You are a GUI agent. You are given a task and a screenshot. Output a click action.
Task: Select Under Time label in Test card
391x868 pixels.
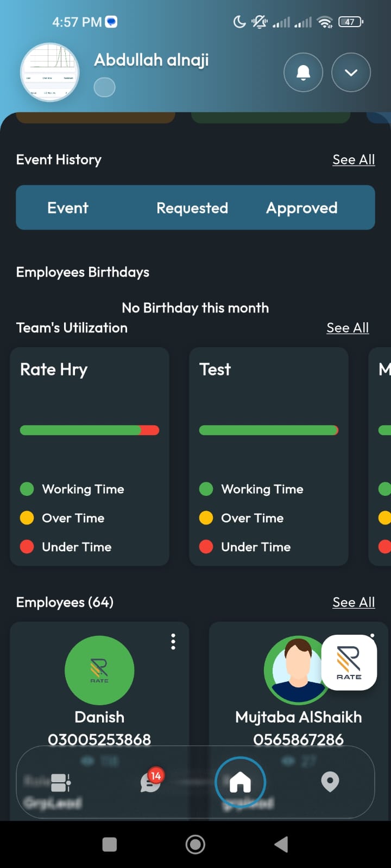pyautogui.click(x=256, y=547)
